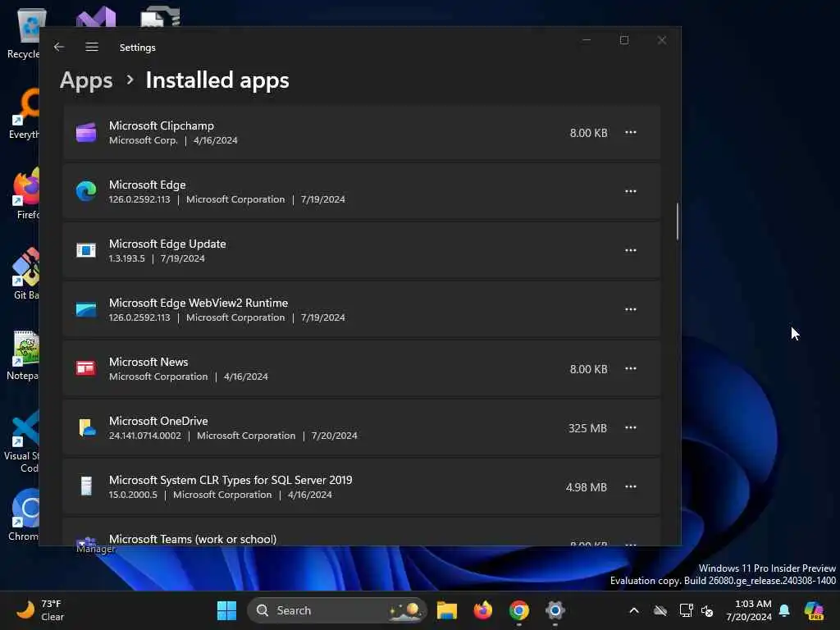Open the Settings hamburger navigation menu
Image resolution: width=840 pixels, height=630 pixels.
[x=92, y=47]
